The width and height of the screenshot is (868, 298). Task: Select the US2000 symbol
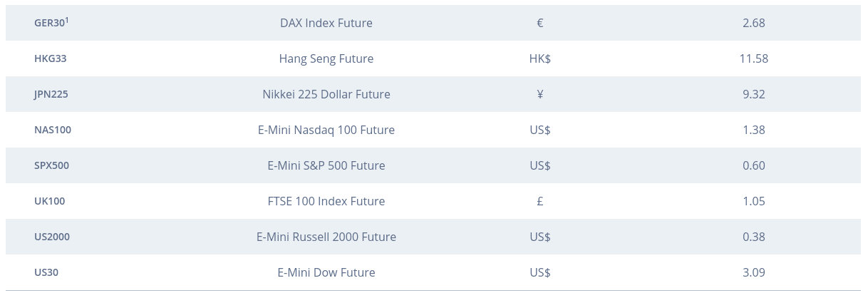52,237
